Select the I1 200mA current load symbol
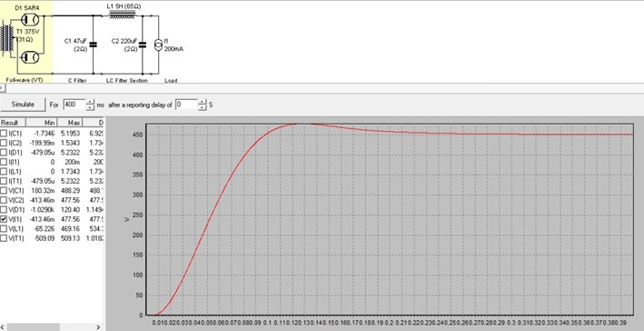644x331 pixels. (x=159, y=45)
